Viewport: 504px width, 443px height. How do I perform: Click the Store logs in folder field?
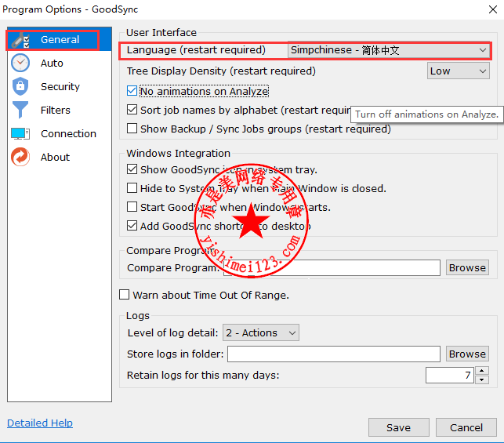[334, 354]
